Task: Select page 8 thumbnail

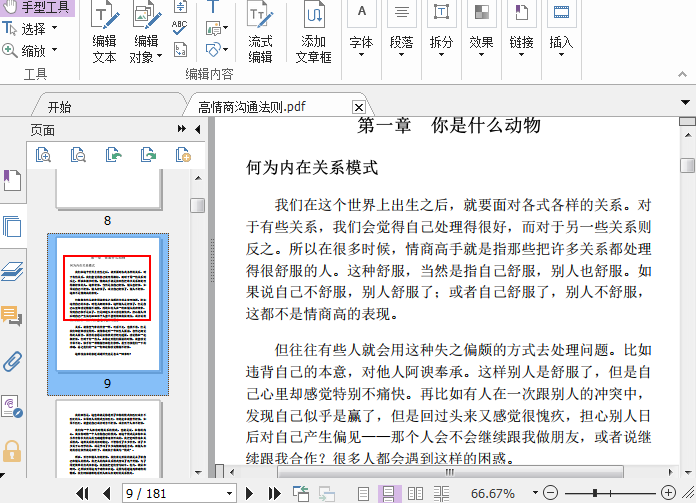Action: (109, 190)
